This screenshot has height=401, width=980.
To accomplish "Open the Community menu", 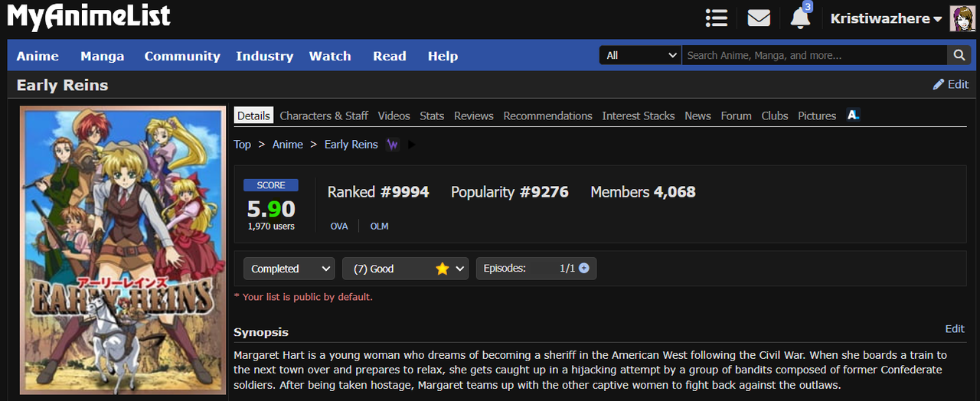I will 182,56.
